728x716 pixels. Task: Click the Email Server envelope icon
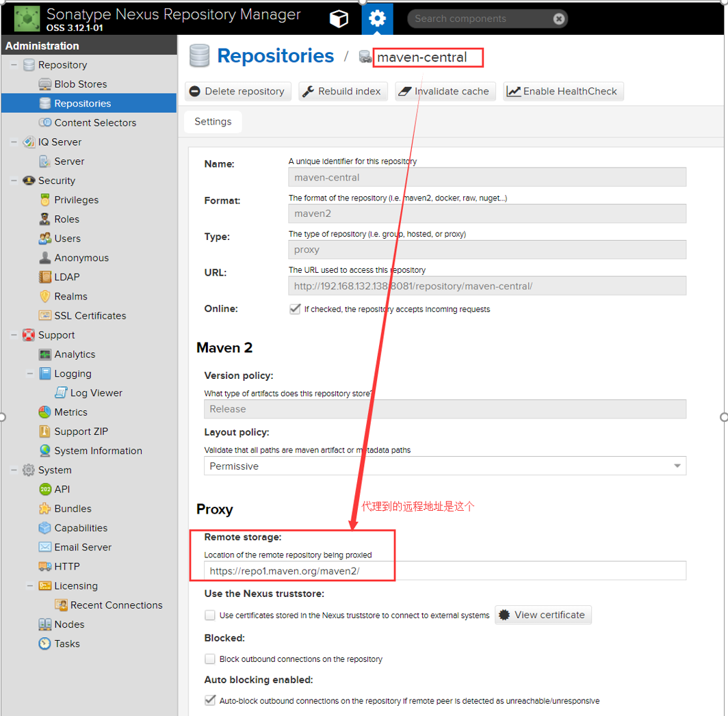pyautogui.click(x=45, y=547)
